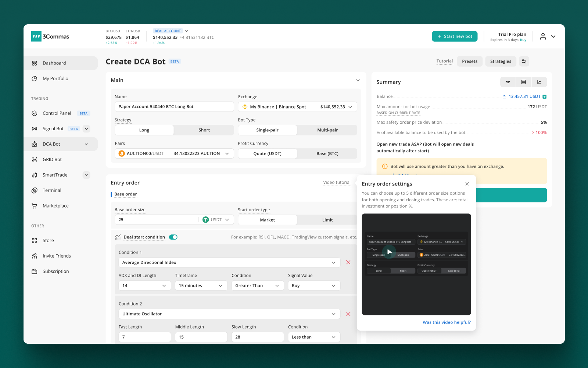Click the Marketplace cart icon

35,206
